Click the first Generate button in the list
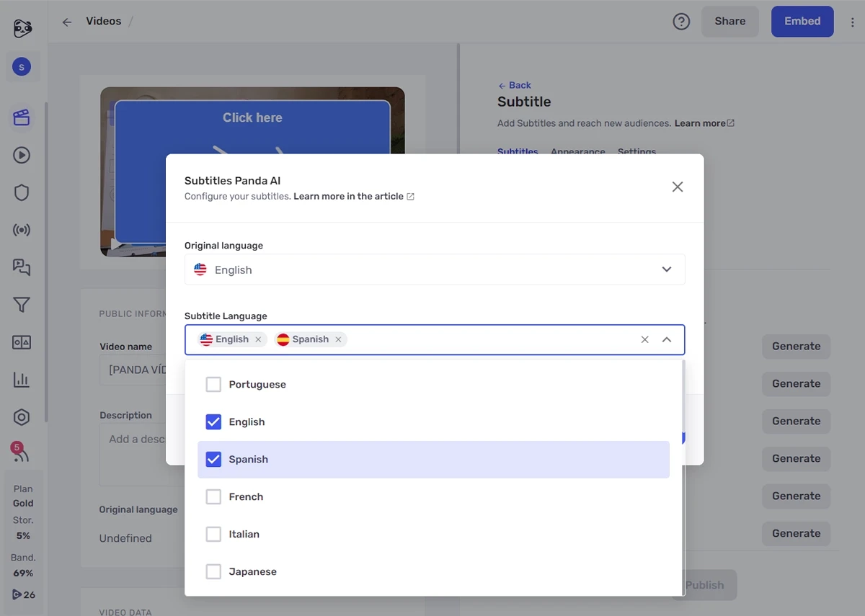This screenshot has width=865, height=616. [x=797, y=347]
